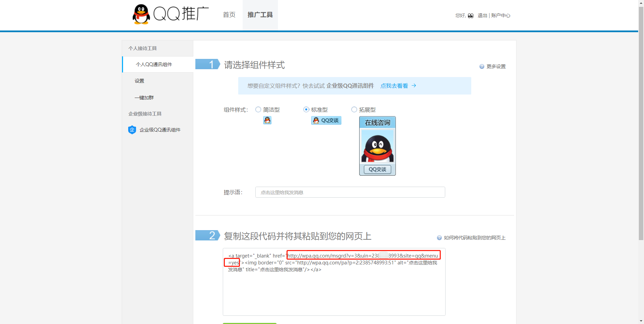644x324 pixels.
Task: Select the 标准型 radio button
Action: (306, 110)
